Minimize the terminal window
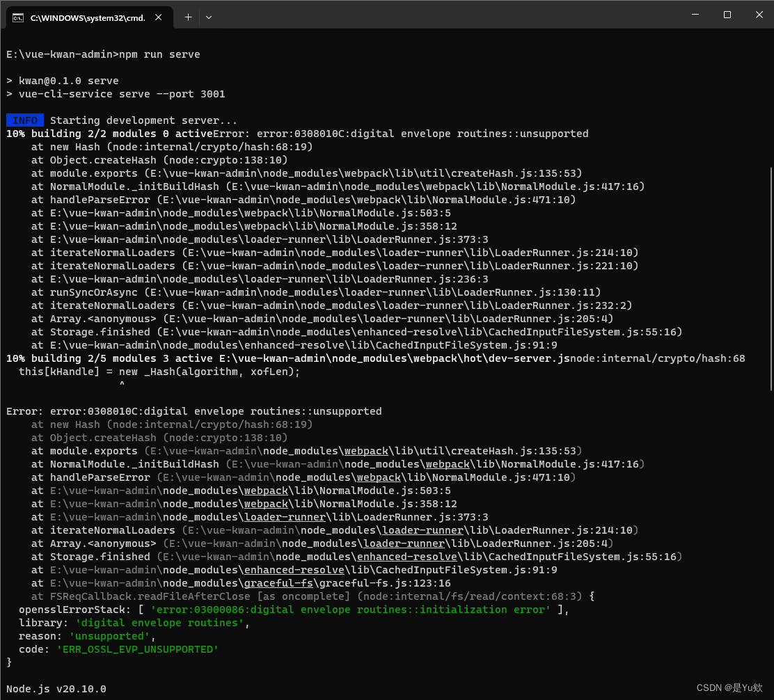The height and width of the screenshot is (700, 774). coord(695,15)
